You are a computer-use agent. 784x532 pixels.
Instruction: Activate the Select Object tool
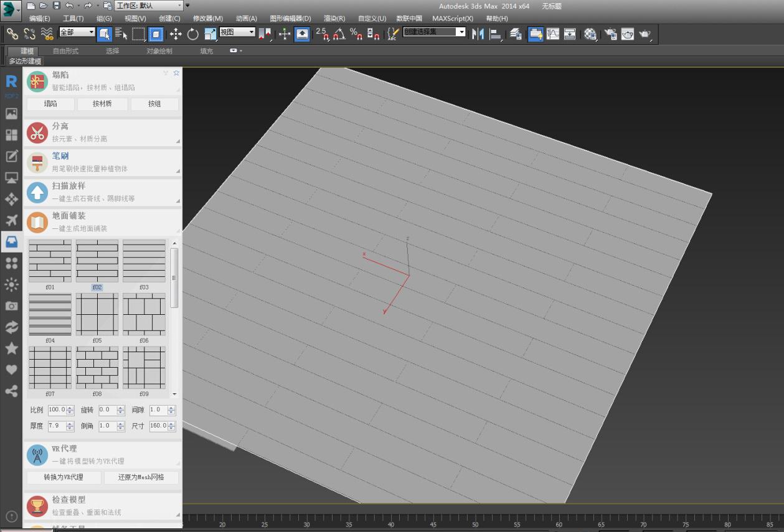click(104, 34)
